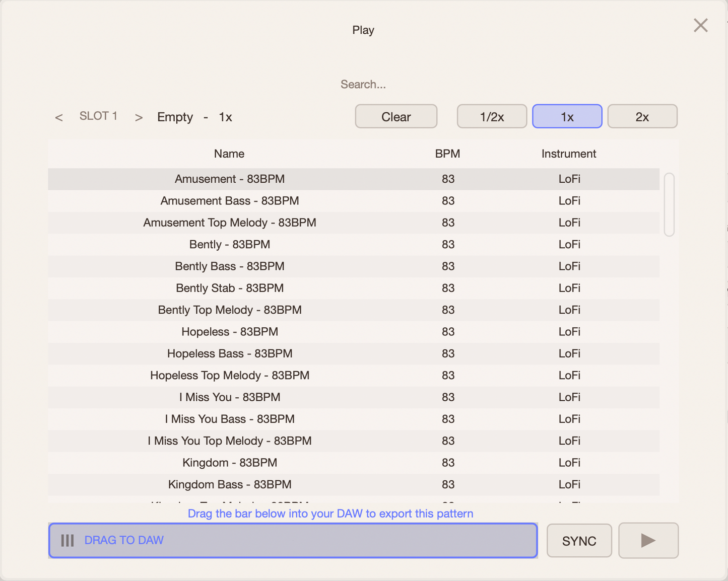
Task: Click the Clear button
Action: point(396,116)
